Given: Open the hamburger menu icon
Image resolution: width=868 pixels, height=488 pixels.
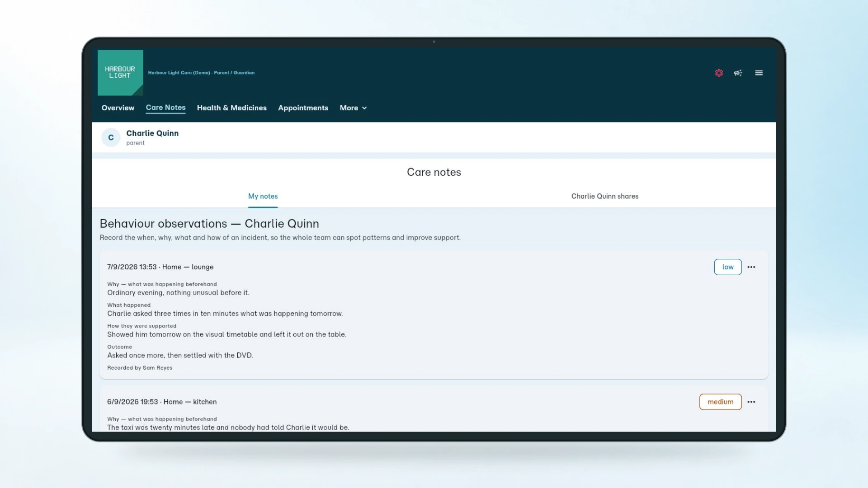Looking at the screenshot, I should click(x=759, y=73).
